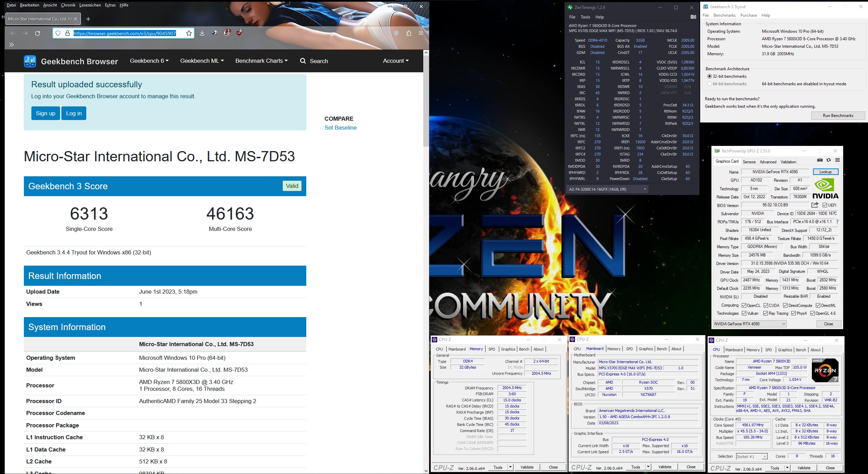Toggle the DirectML checkbox
This screenshot has height=474, width=868.
[818, 306]
